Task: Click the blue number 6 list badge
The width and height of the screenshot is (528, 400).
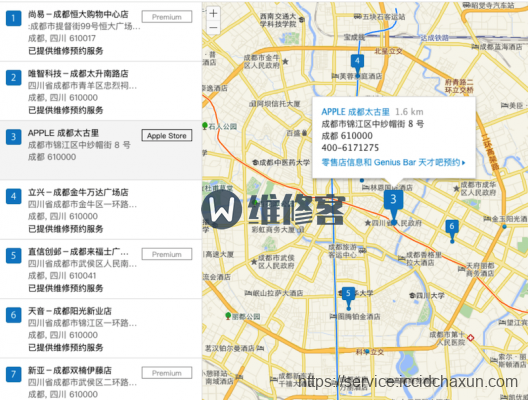Action: 13,315
